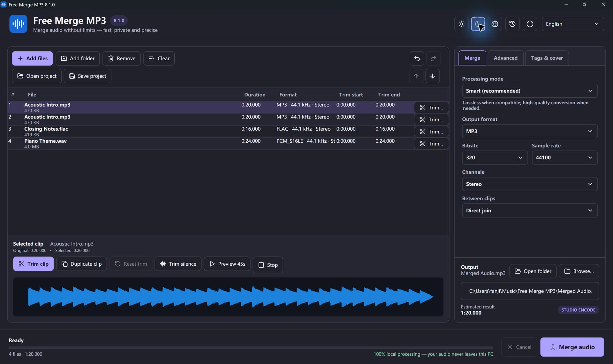Click the Clear button
613x364 pixels.
(x=159, y=58)
